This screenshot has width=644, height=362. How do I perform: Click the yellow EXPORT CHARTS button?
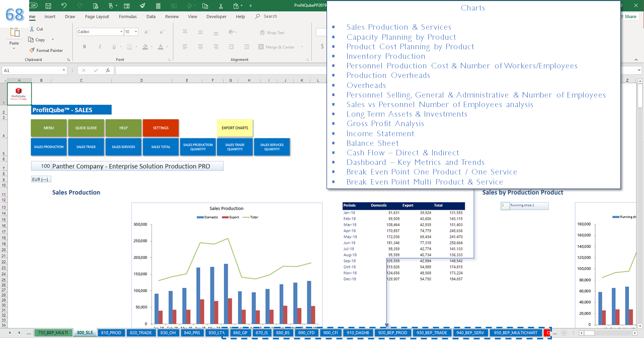pyautogui.click(x=235, y=128)
